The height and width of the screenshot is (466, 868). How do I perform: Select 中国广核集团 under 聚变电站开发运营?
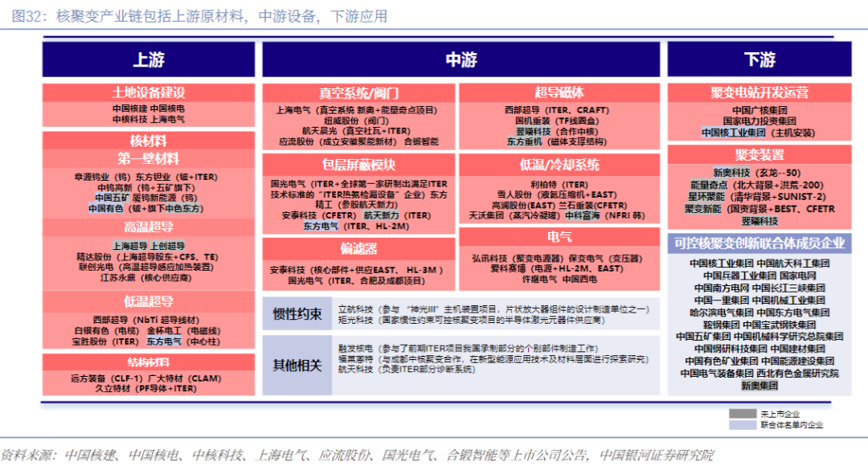point(759,109)
